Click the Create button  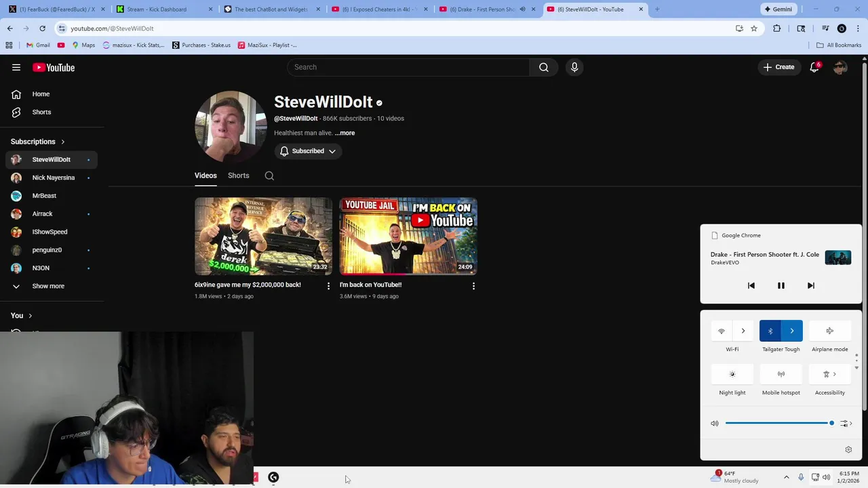click(x=778, y=67)
